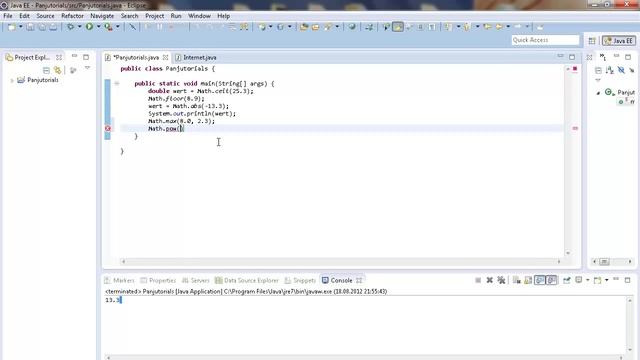Switch to the Markers tab

pyautogui.click(x=119, y=280)
